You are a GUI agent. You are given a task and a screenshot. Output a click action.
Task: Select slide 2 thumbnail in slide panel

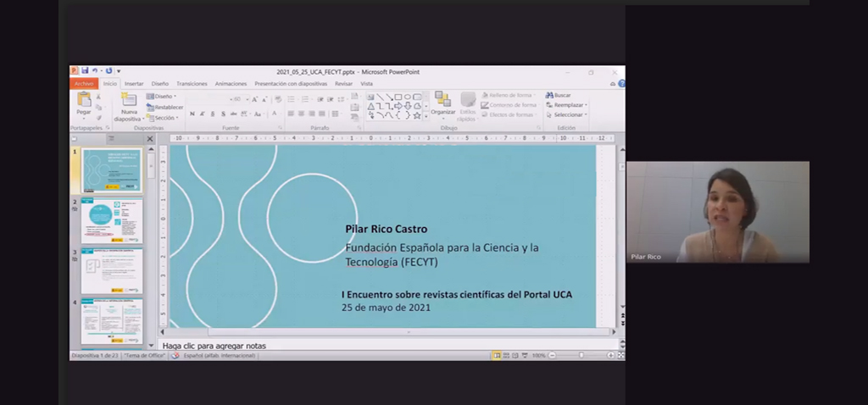[111, 219]
